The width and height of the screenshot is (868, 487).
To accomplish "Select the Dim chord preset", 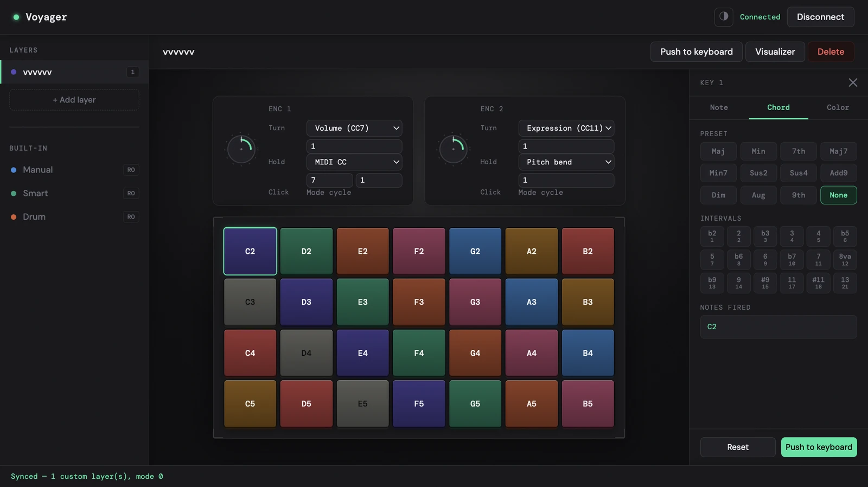I will click(718, 195).
